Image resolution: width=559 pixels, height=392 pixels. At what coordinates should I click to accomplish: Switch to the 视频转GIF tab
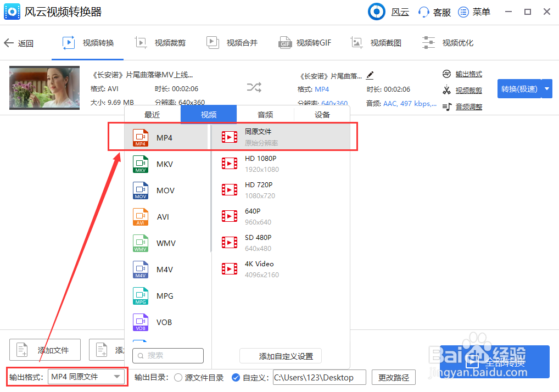coord(305,42)
